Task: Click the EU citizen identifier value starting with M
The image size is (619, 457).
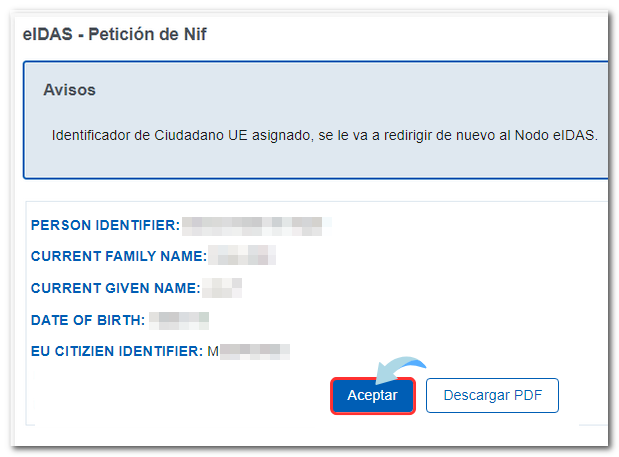Action: click(x=248, y=351)
